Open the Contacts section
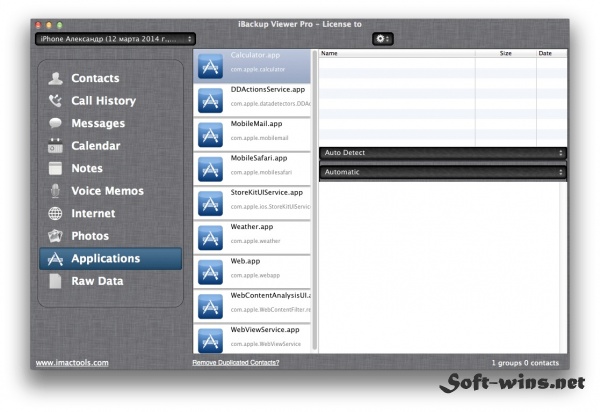600x412 pixels. (x=111, y=78)
